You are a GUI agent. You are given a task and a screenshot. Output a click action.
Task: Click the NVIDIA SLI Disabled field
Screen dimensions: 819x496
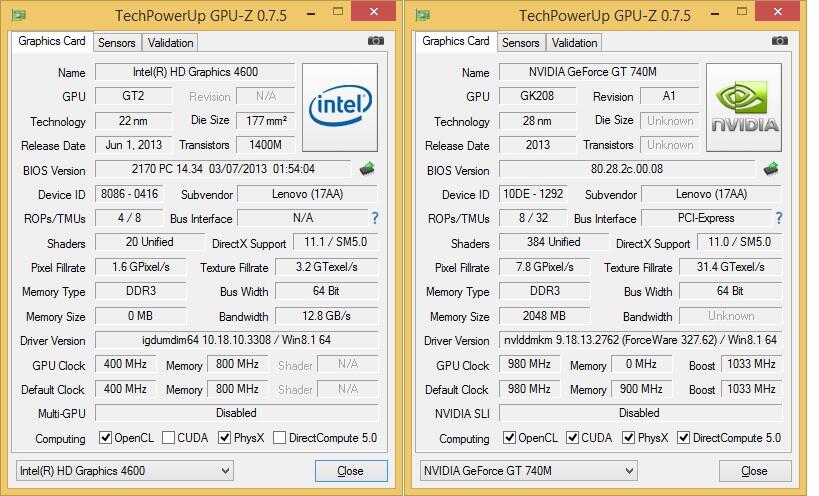[x=640, y=414]
